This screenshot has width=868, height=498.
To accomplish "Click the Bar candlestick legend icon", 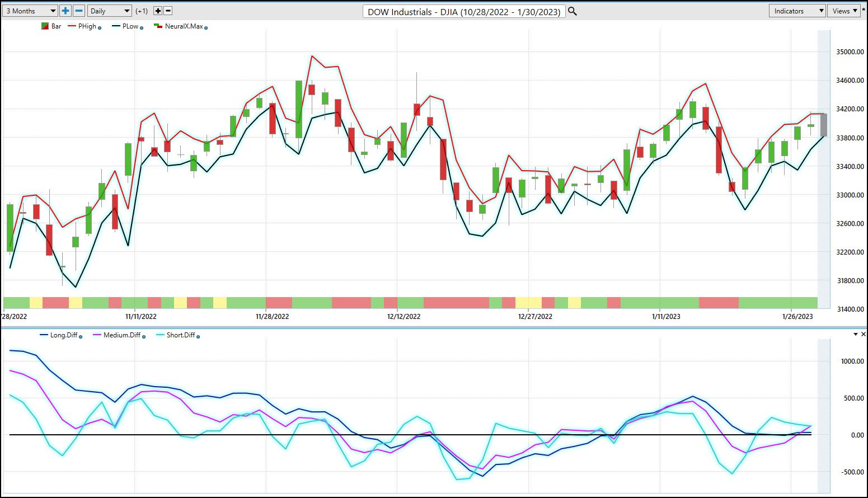I will [45, 26].
